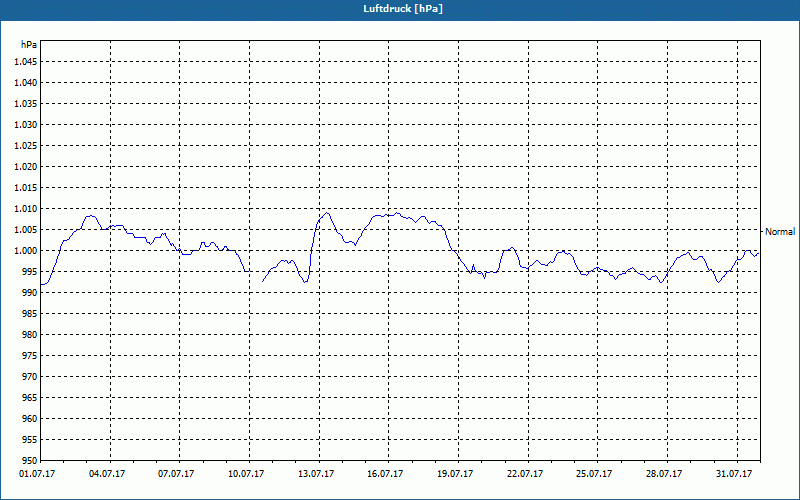This screenshot has height=500, width=800.
Task: Click the 995 axis value
Action: coord(30,271)
